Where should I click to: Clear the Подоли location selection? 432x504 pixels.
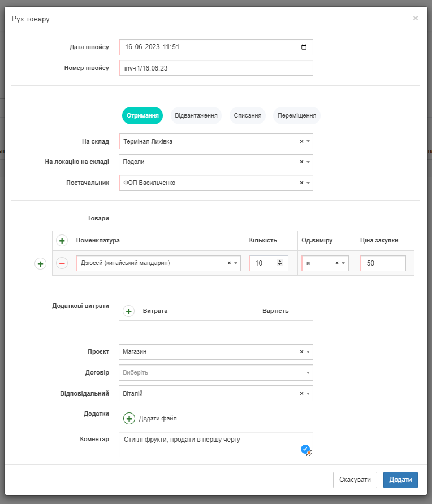(301, 162)
